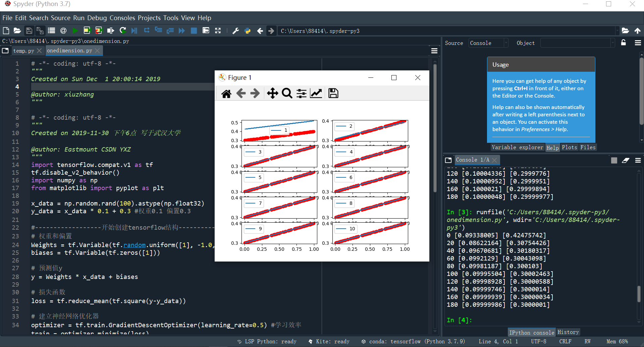Go back to previous view in Figure 1
This screenshot has height=347, width=644.
tap(241, 93)
